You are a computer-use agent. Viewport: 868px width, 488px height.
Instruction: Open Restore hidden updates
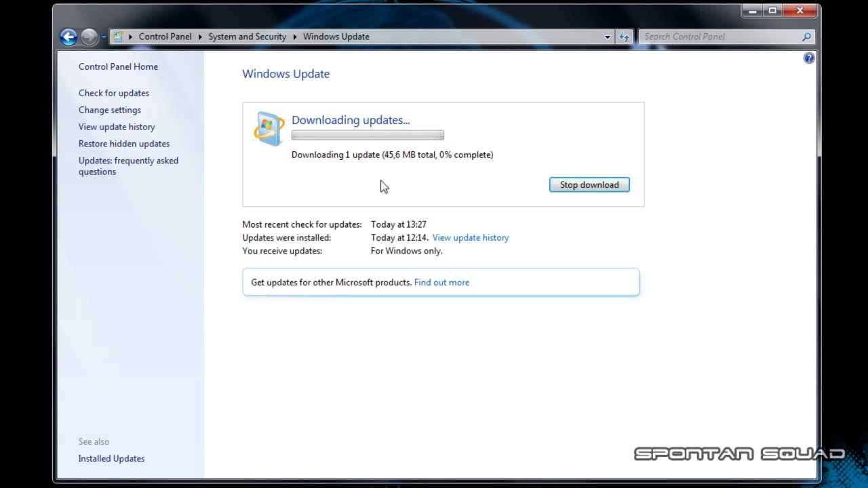click(124, 144)
